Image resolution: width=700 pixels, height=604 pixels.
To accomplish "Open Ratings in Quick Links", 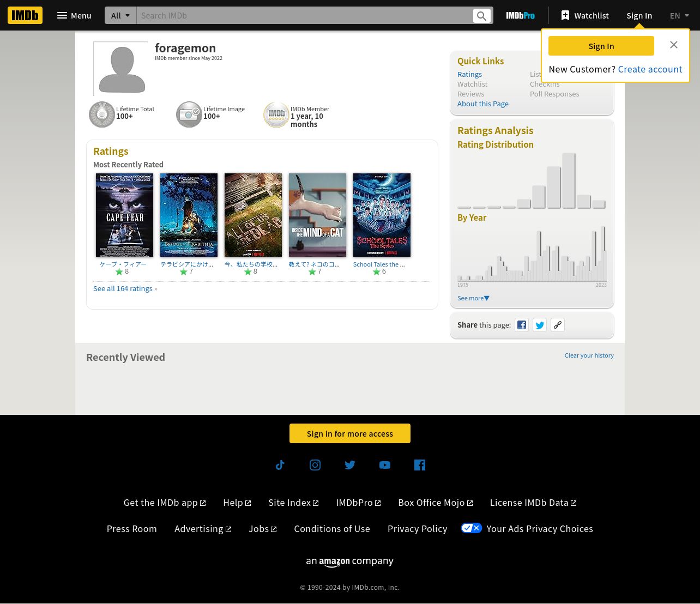I will click(x=469, y=74).
